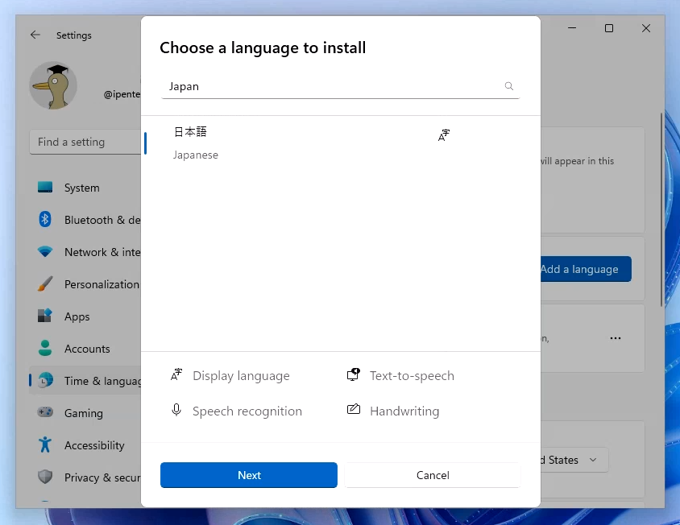Click the Find a setting search box
The height and width of the screenshot is (525, 680).
[x=85, y=142]
